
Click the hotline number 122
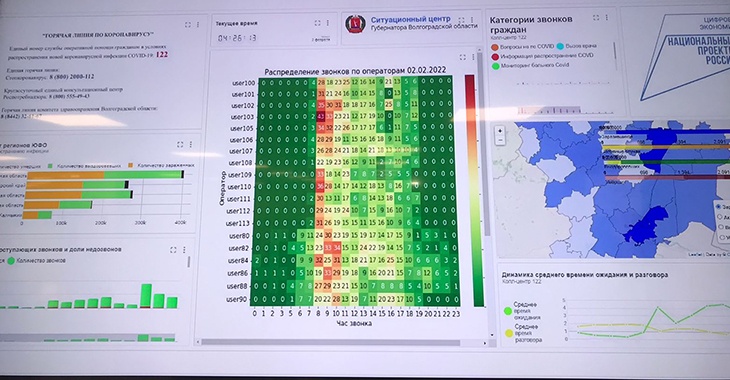(162, 54)
